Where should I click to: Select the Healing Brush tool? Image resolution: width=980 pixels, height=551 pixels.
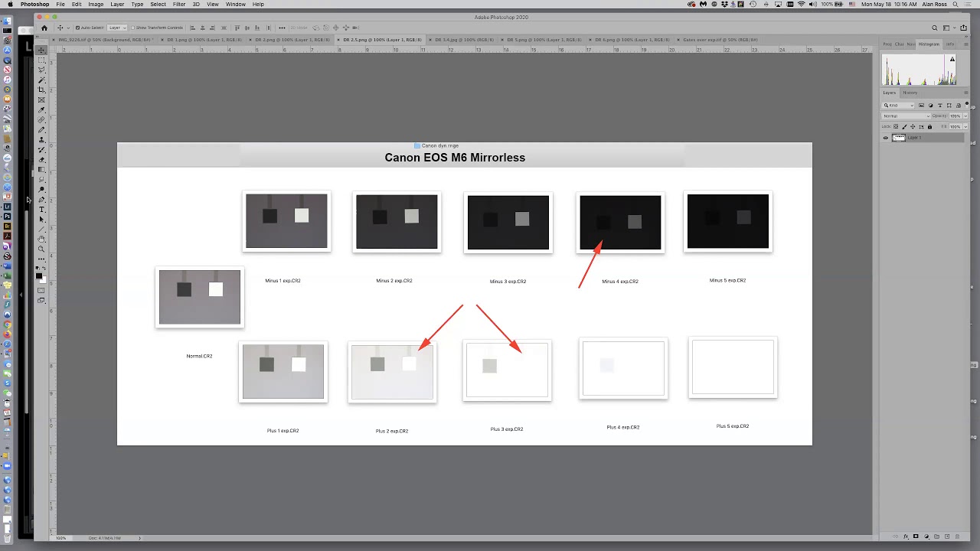[x=42, y=119]
